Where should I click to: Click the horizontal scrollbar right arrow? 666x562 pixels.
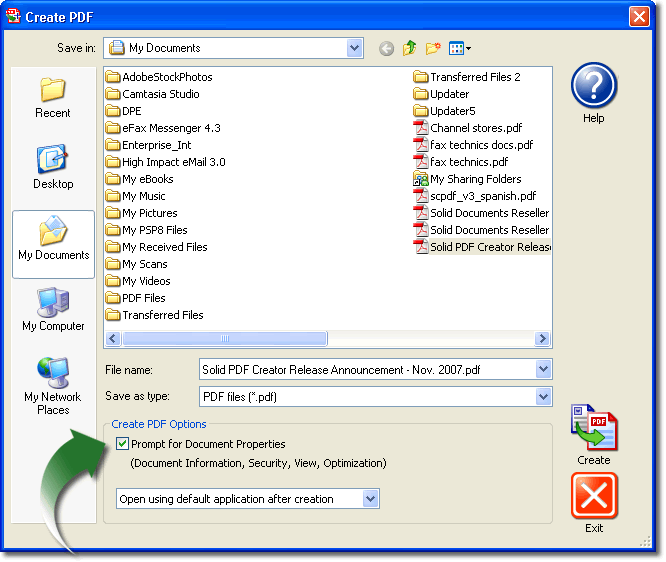[543, 339]
